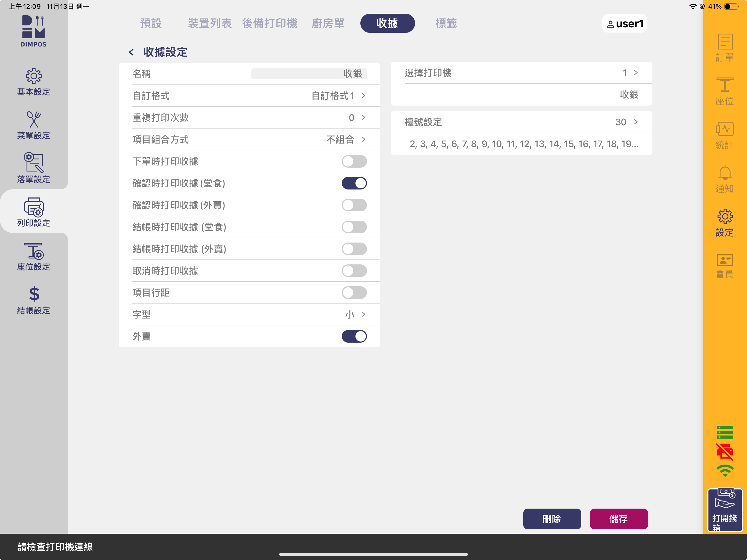Disable 確認時打印收據 (堂食) toggle
Image resolution: width=747 pixels, height=560 pixels.
coord(354,183)
